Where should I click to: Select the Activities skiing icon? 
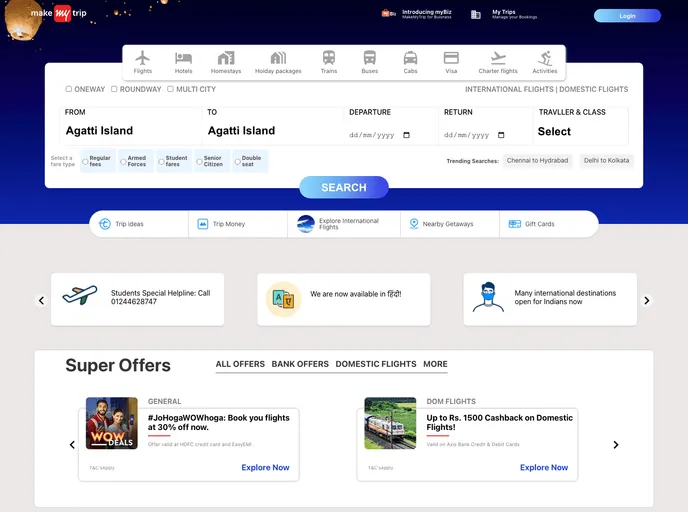(x=545, y=58)
